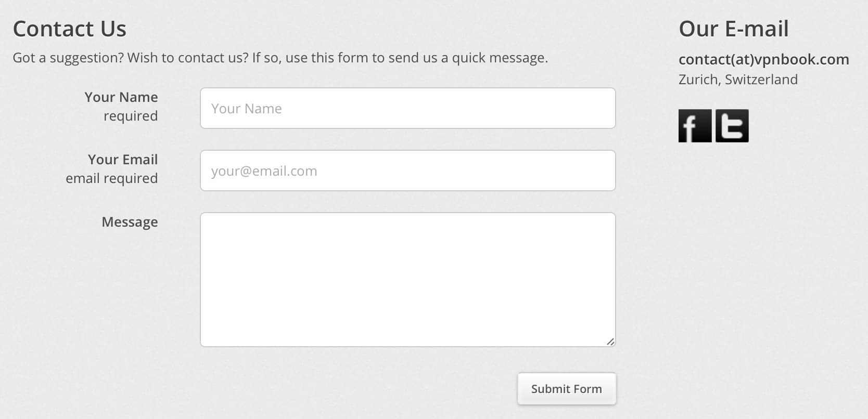Select the "Our E-mail" heading
This screenshot has width=868, height=419.
734,29
